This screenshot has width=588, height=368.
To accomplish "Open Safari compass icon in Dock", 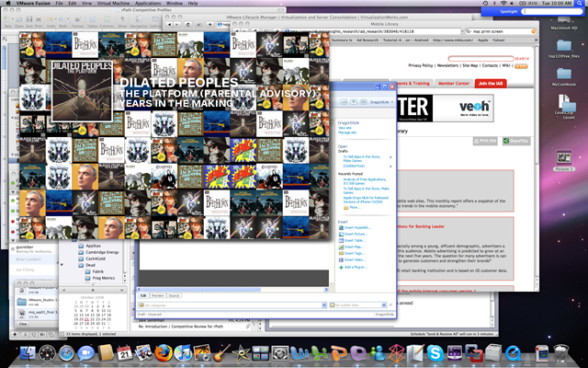I will click(x=66, y=353).
